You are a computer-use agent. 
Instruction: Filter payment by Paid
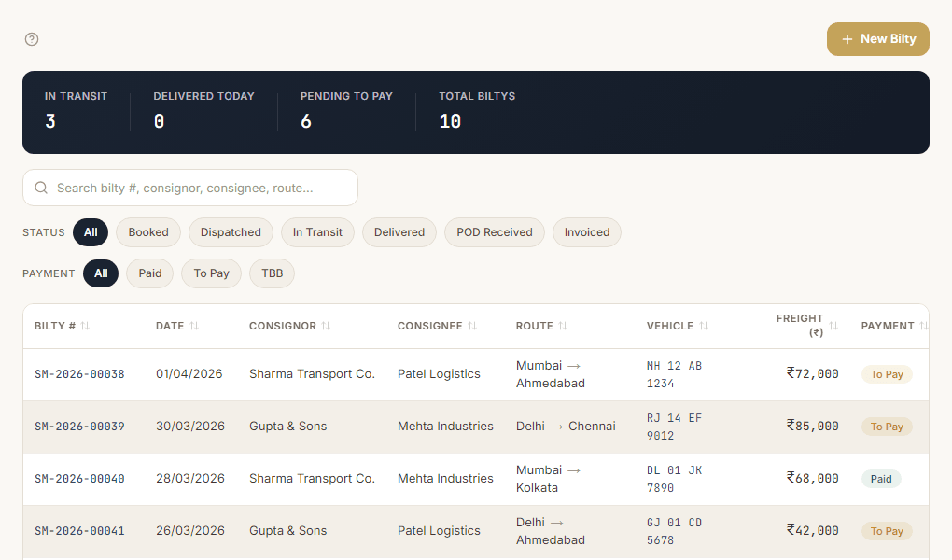coord(150,273)
